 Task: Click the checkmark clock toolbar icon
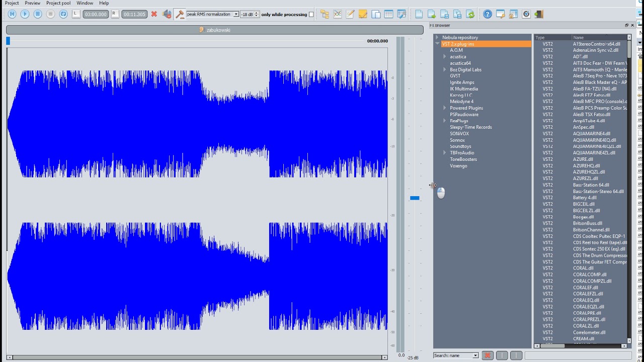click(526, 14)
